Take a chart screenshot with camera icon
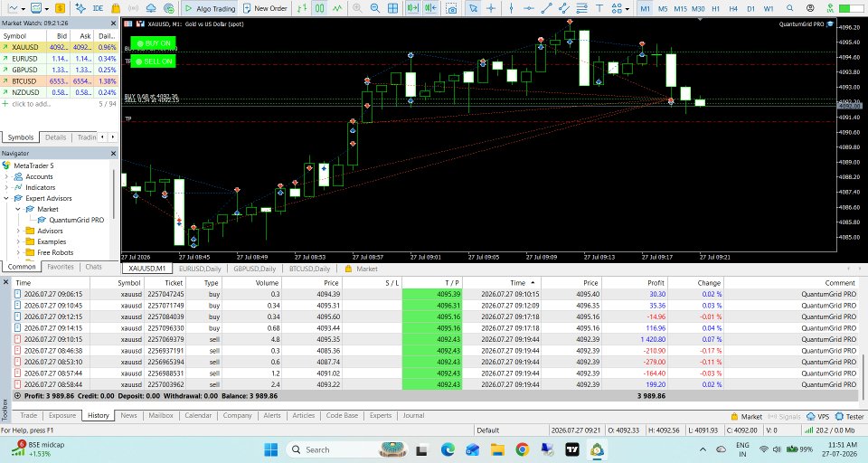868x463 pixels. pos(452,8)
